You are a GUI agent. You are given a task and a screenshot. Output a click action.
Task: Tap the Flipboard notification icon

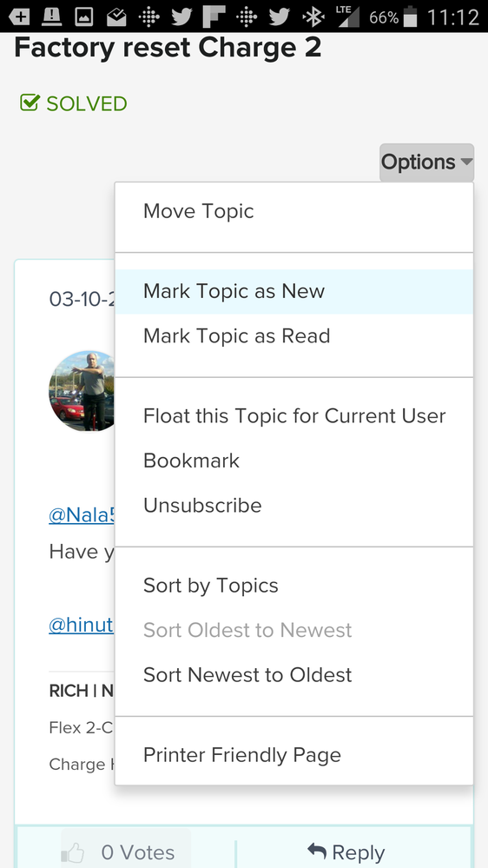(213, 17)
